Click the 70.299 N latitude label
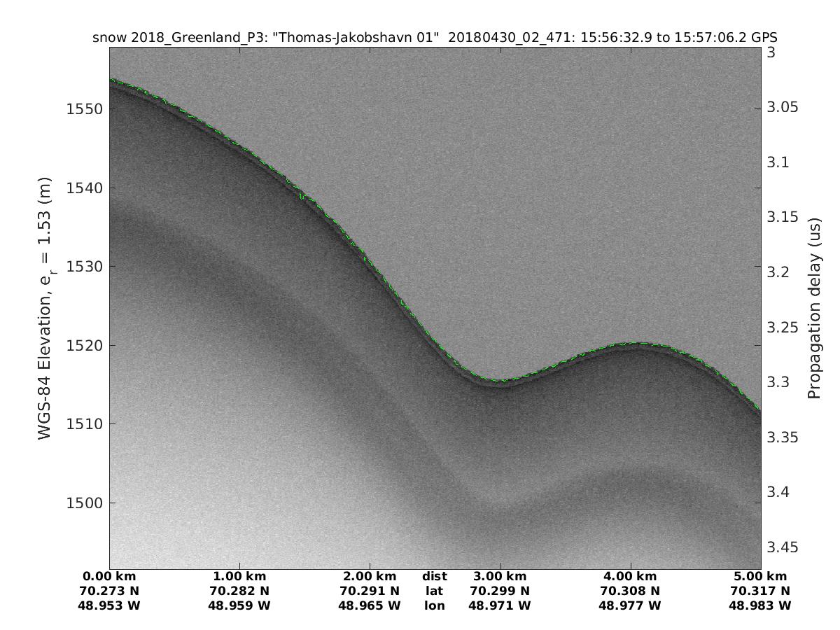The image size is (840, 630). (500, 591)
